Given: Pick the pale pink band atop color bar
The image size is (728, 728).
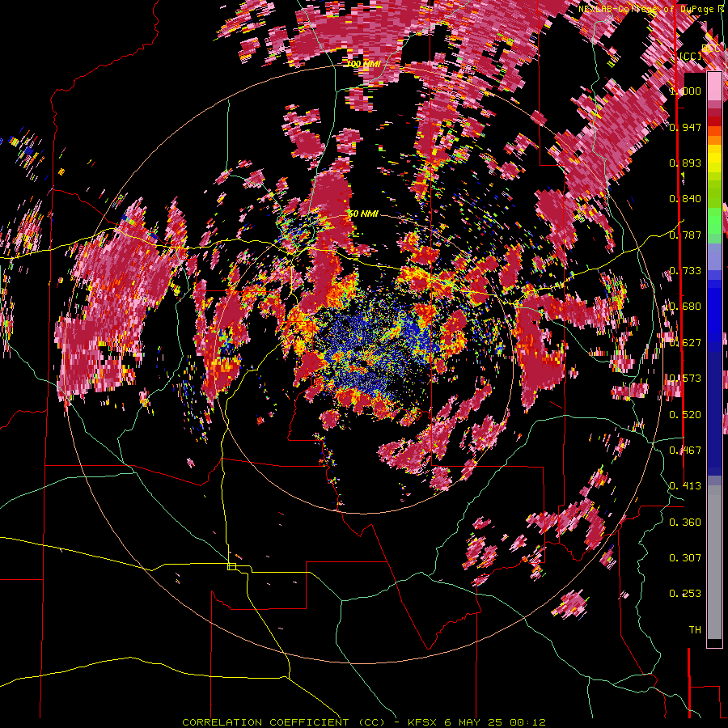Looking at the screenshot, I should pos(714,87).
